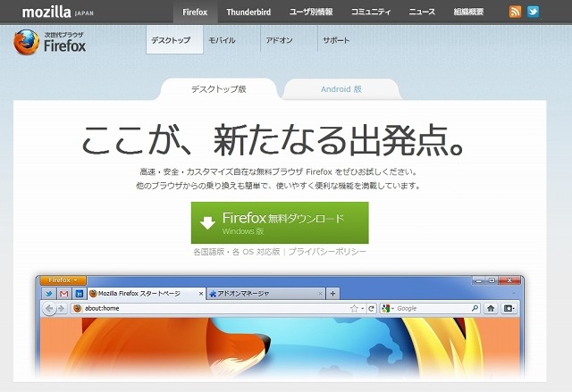The width and height of the screenshot is (572, 392).
Task: Open the 各国語版・各 OS 対応版 link
Action: (236, 253)
